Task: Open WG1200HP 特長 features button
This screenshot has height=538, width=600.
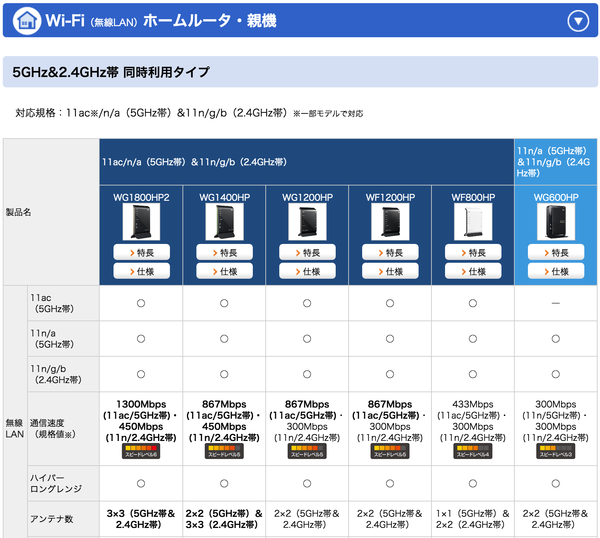Action: point(307,253)
